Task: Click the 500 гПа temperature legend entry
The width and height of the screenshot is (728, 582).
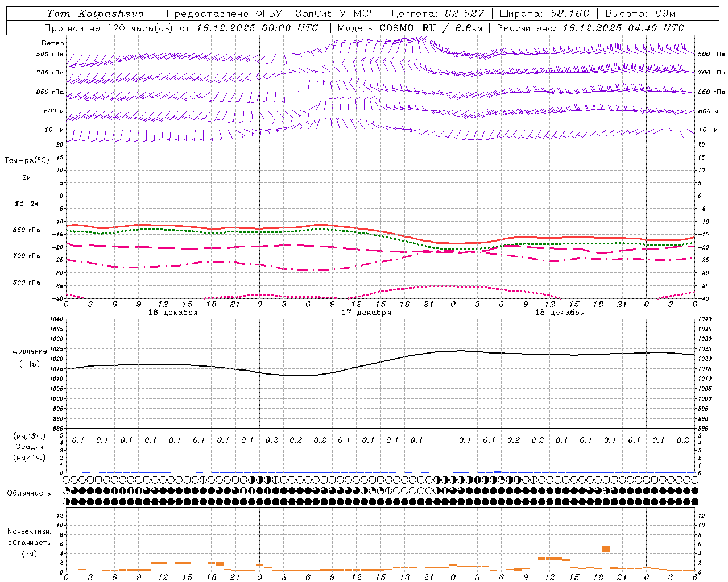Action: coord(26,282)
